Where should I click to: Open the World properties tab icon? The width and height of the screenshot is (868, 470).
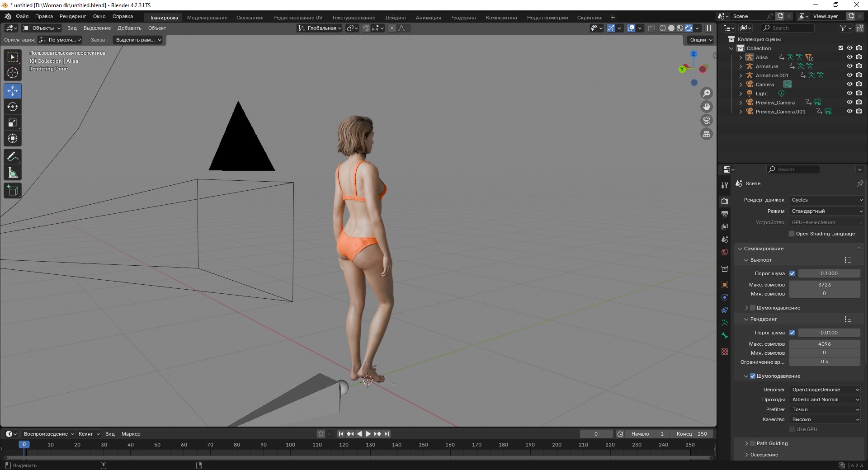pyautogui.click(x=725, y=252)
